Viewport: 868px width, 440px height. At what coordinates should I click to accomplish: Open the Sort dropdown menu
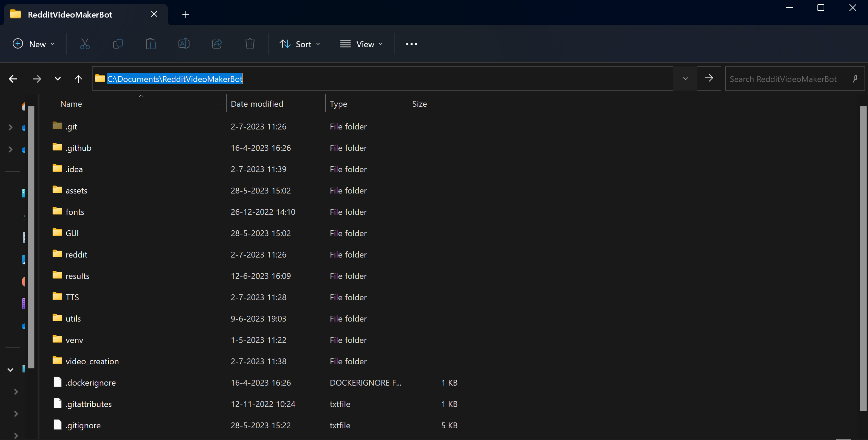tap(300, 44)
